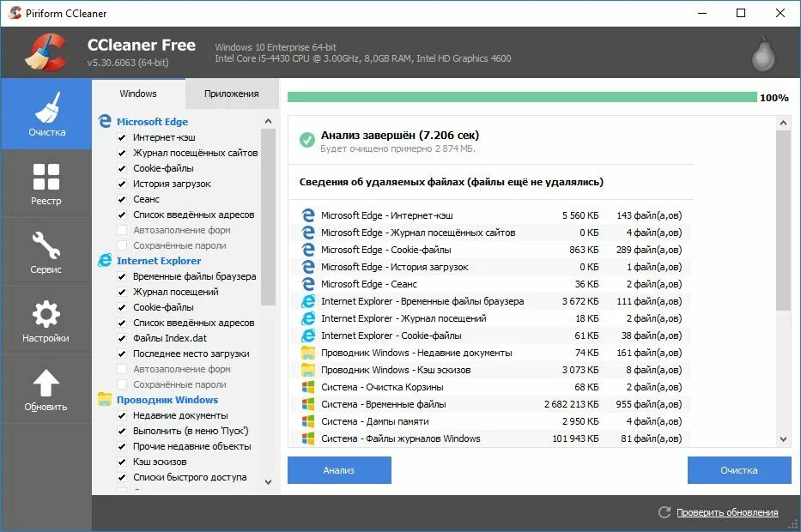Toggle Edge Список введённых адресов checkbox
This screenshot has width=801, height=532.
(x=122, y=215)
